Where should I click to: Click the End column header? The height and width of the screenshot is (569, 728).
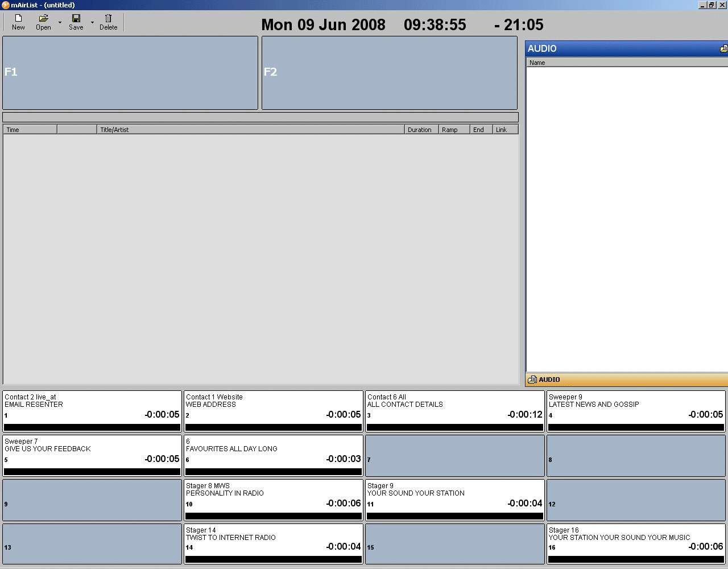(x=481, y=130)
